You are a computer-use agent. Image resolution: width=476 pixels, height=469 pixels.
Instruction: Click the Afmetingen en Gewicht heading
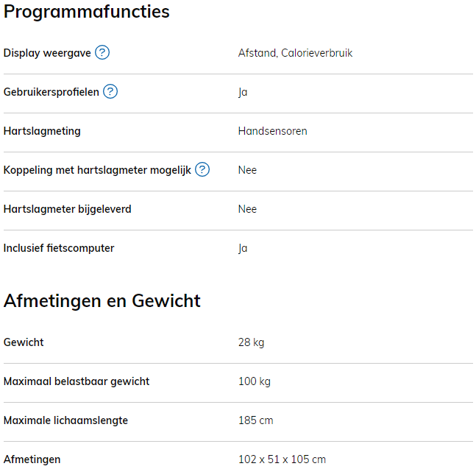[102, 300]
